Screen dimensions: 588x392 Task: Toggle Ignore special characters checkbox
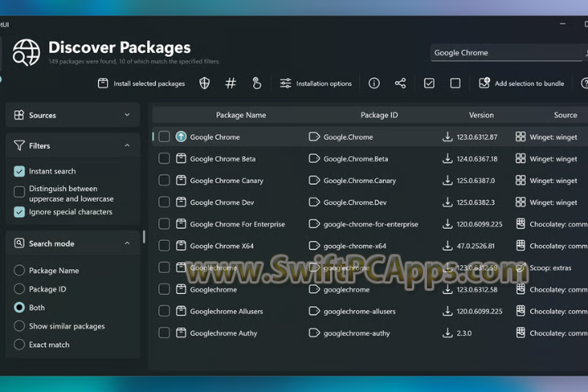[19, 212]
